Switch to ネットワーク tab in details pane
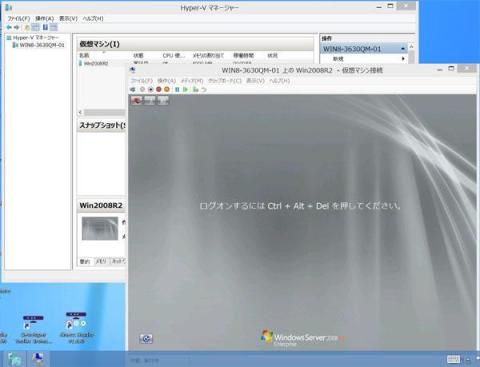The width and height of the screenshot is (480, 367). [x=119, y=261]
